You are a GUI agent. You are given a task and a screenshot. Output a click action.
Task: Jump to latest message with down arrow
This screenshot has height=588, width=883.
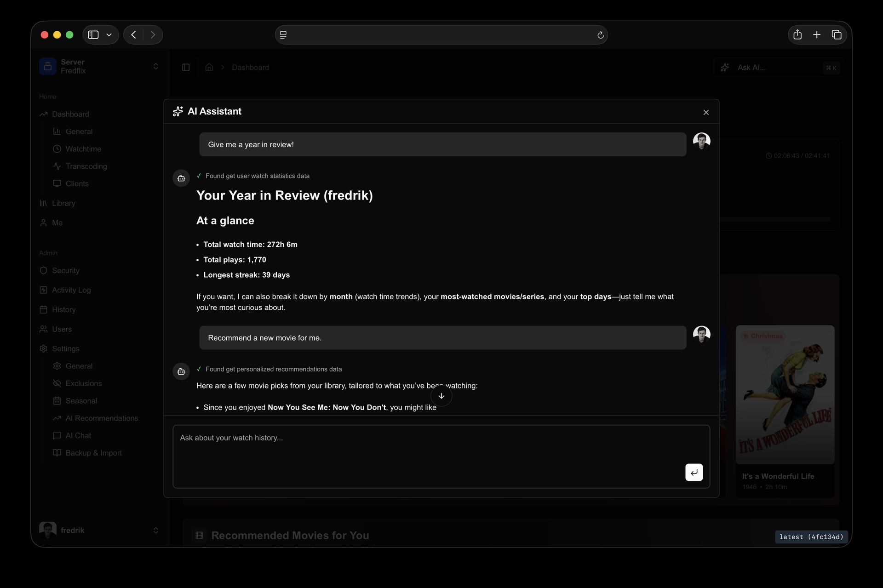tap(441, 396)
